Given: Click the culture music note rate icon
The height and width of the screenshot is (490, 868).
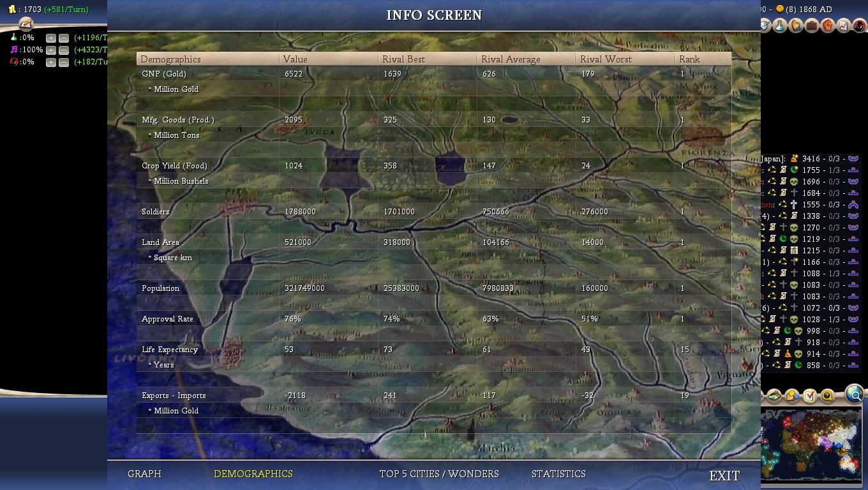Looking at the screenshot, I should (13, 50).
